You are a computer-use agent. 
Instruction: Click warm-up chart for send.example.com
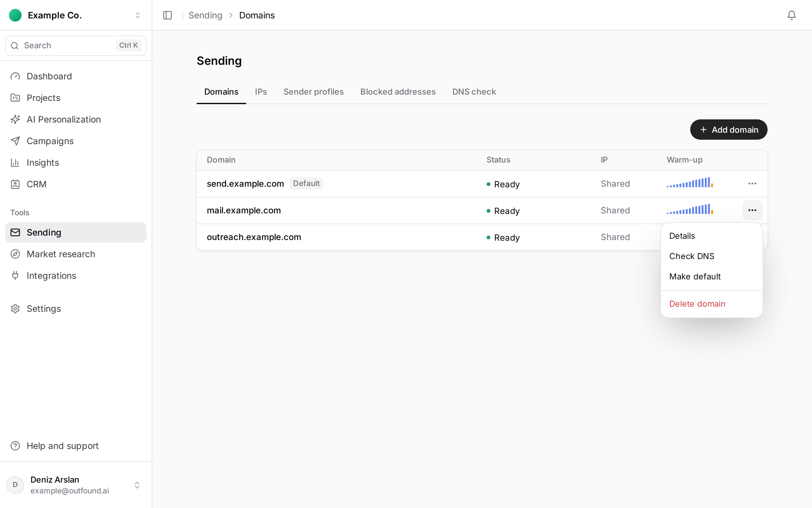(x=690, y=183)
